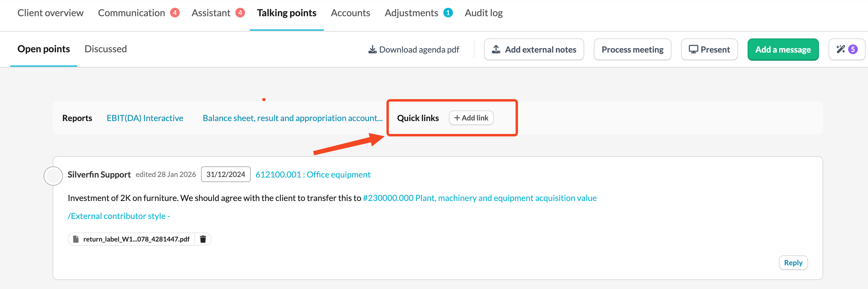Reply to the Silverfin Support message
Image resolution: width=868 pixels, height=289 pixels.
793,263
